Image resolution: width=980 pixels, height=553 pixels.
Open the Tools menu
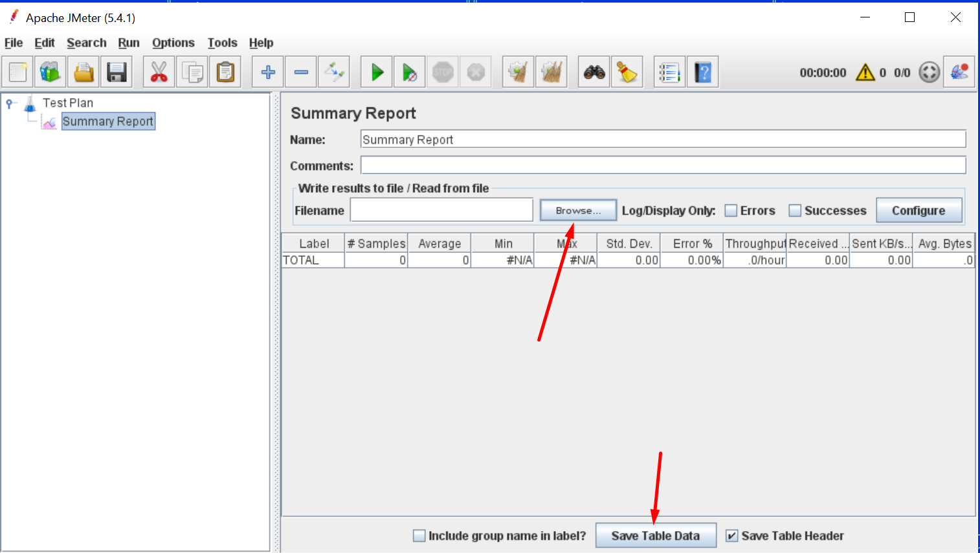[223, 43]
